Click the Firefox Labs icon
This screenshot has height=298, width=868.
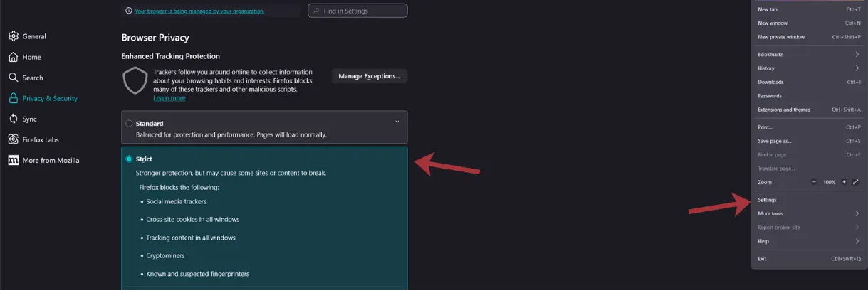point(14,139)
